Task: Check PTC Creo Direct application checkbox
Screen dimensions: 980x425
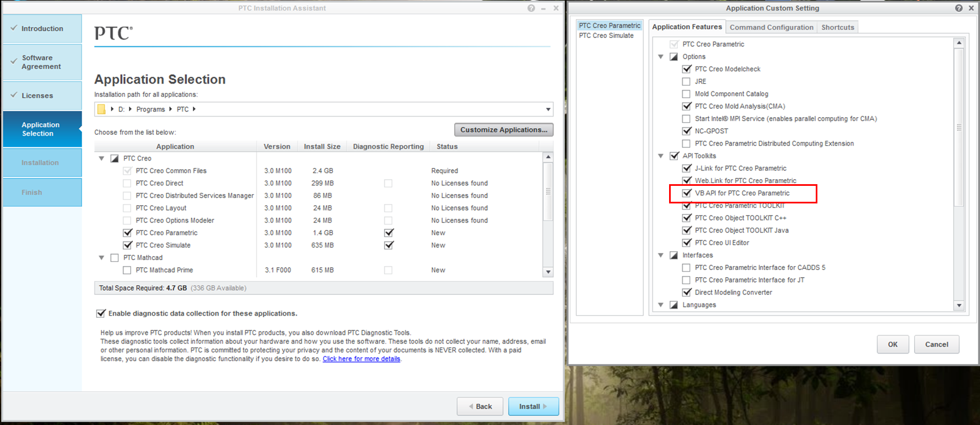Action: click(127, 183)
